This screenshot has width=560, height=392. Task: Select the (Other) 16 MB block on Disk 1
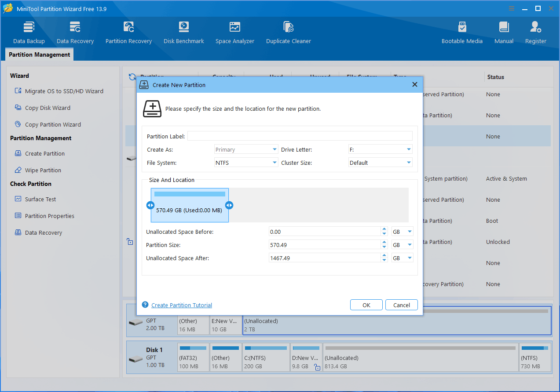click(x=226, y=357)
